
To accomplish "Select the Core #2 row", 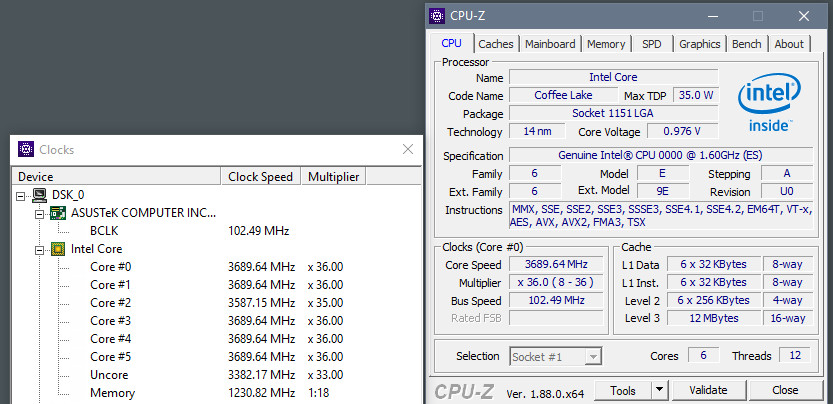I will (x=216, y=303).
